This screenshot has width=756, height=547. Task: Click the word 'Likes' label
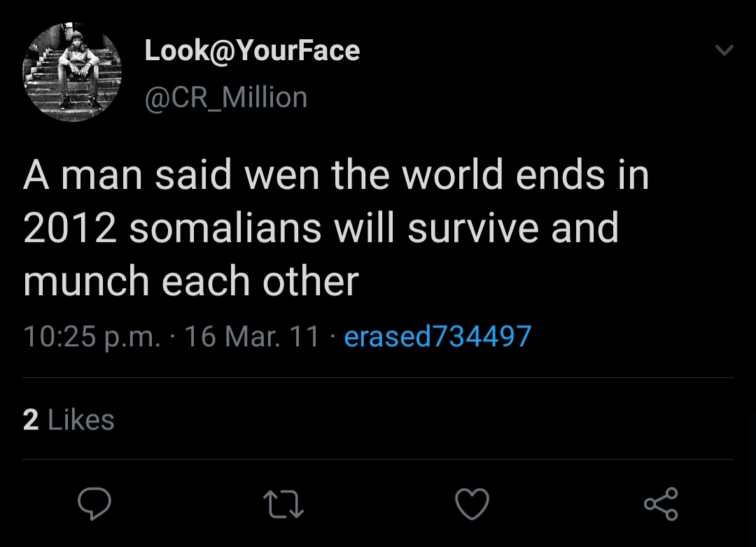click(x=81, y=420)
